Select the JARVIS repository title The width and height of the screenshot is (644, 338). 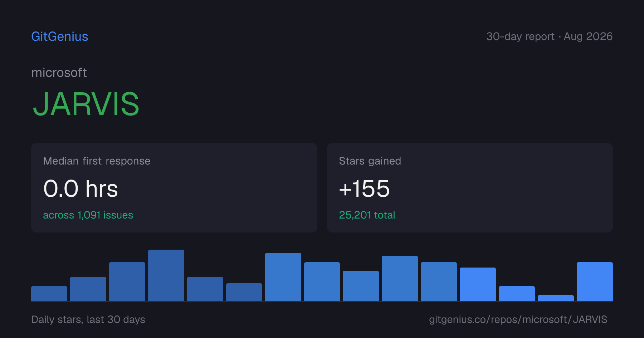86,104
